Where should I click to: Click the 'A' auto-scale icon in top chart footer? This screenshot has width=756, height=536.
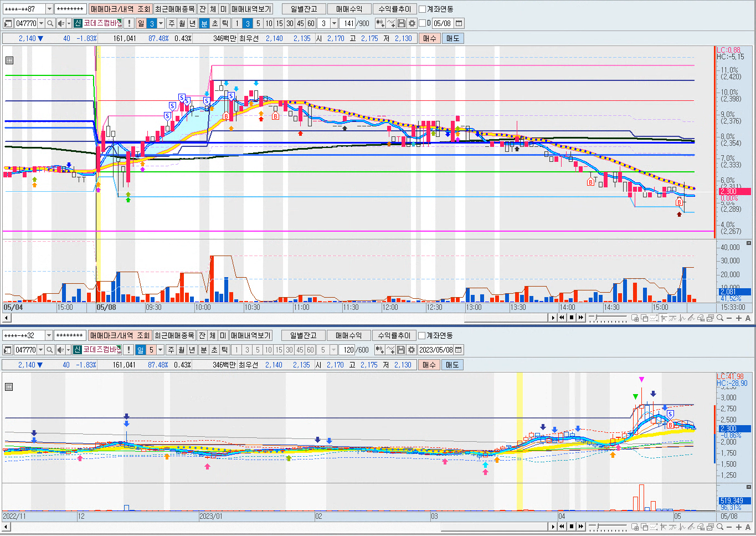point(748,318)
